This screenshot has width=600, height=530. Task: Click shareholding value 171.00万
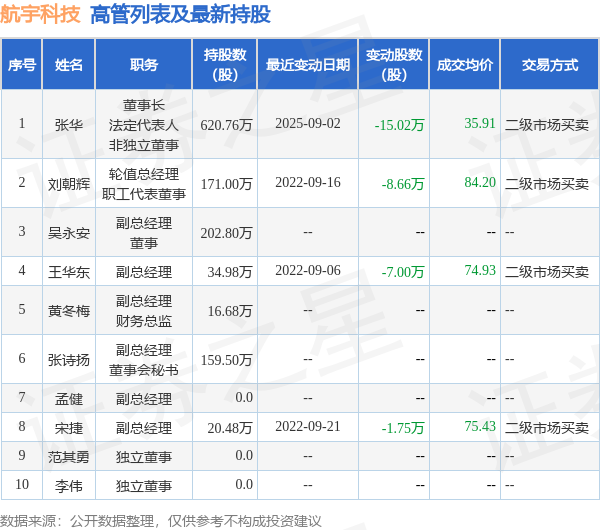(x=227, y=184)
